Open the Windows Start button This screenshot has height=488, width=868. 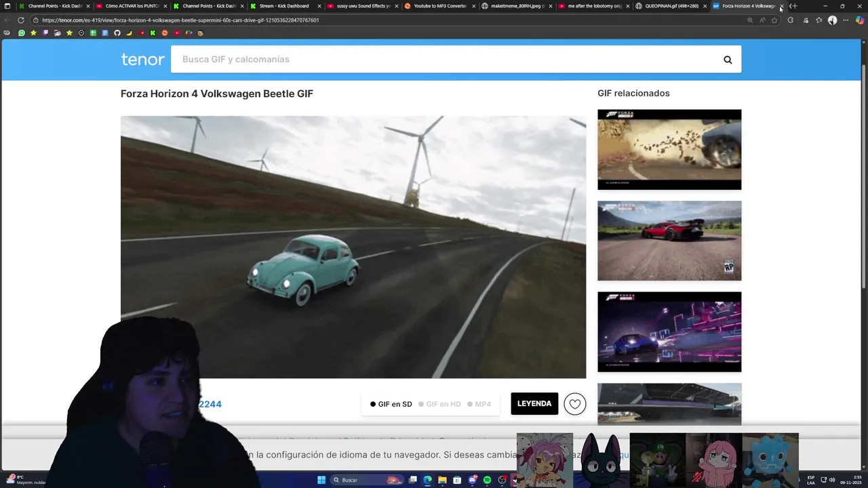(x=321, y=480)
